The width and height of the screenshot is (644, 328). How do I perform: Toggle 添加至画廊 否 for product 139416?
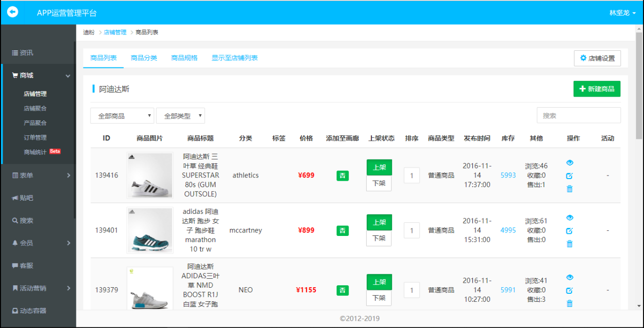point(342,176)
